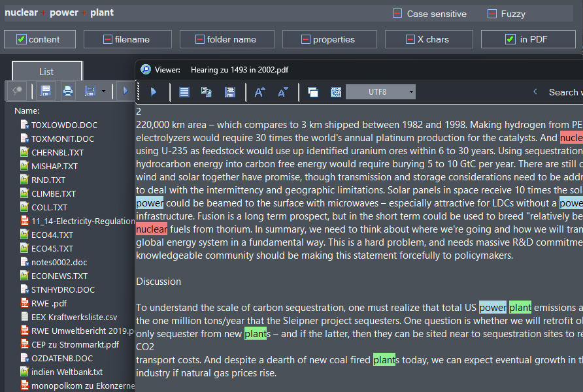
Task: Click the save icon in the Viewer toolbar
Action: 230,91
